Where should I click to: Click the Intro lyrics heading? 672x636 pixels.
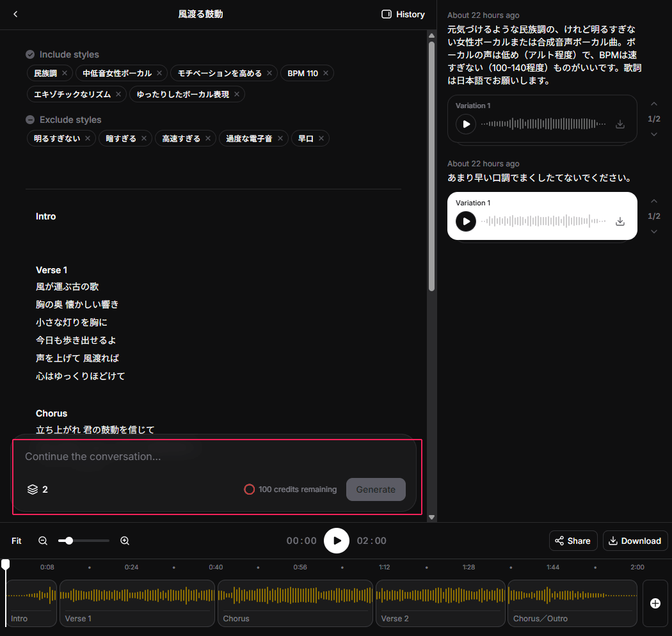[x=46, y=216]
